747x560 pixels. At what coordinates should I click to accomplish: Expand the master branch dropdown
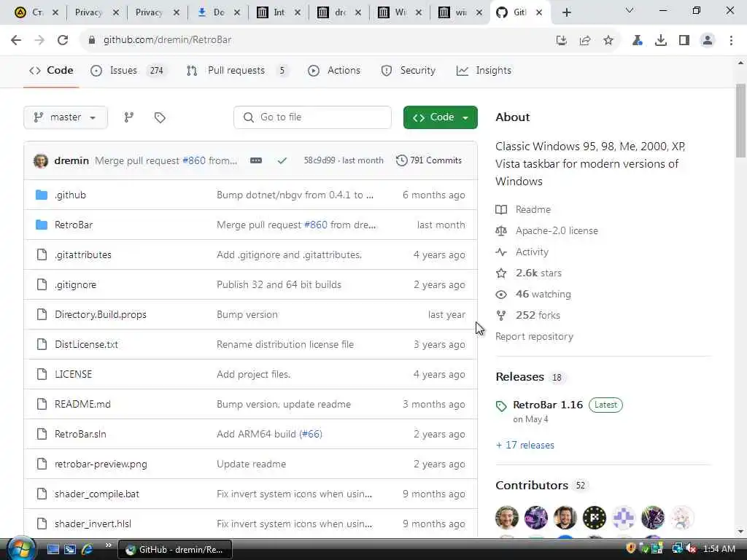coord(66,117)
